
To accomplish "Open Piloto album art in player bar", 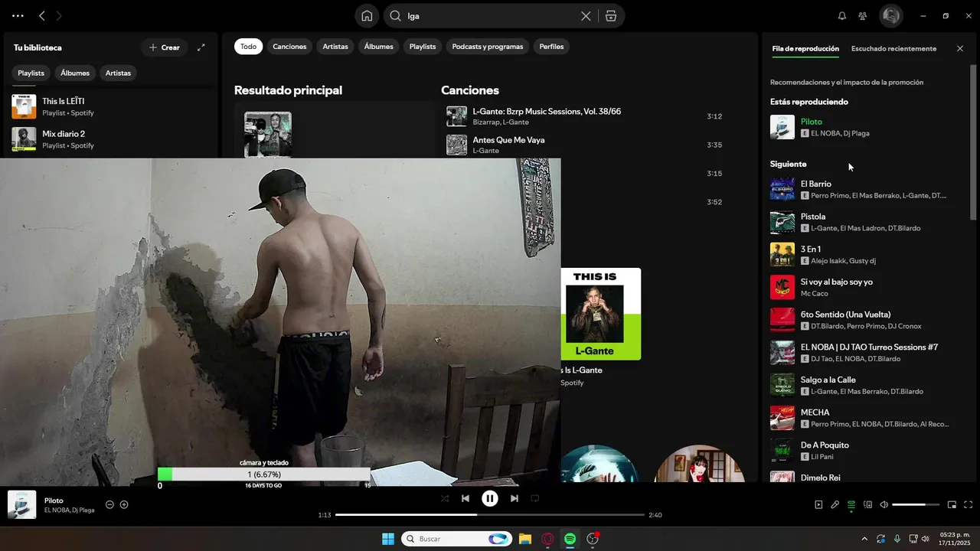I will click(x=22, y=505).
